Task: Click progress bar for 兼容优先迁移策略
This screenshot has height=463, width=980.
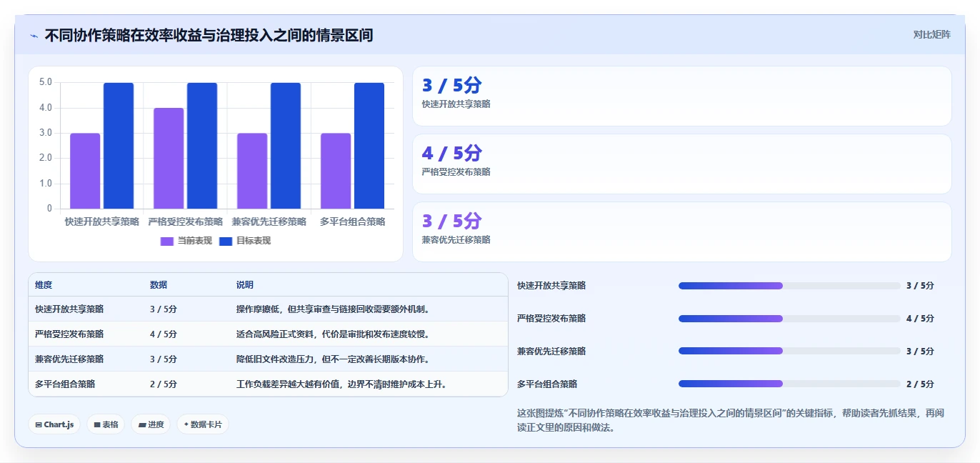Action: click(789, 351)
